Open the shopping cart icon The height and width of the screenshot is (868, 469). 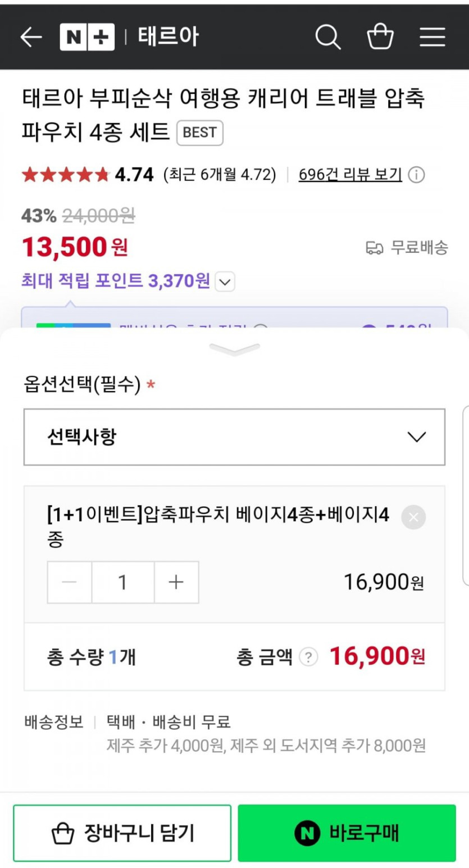click(380, 37)
